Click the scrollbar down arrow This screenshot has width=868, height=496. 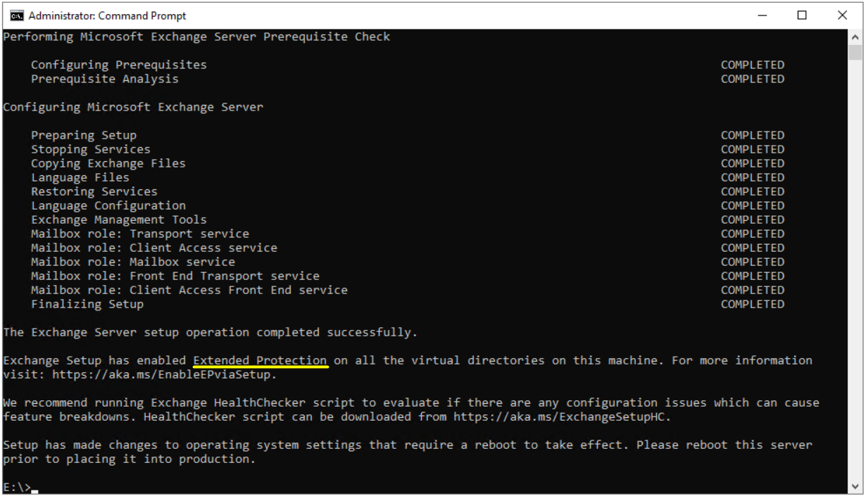[855, 486]
